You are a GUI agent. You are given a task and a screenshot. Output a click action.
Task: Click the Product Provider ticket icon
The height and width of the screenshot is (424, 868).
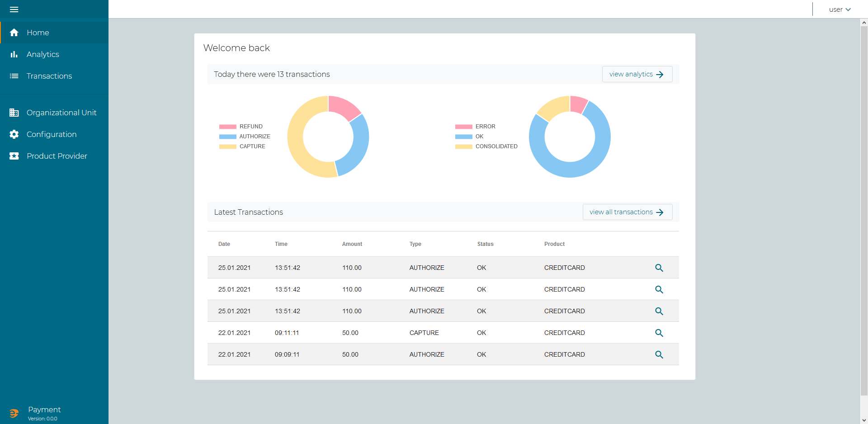pyautogui.click(x=14, y=156)
